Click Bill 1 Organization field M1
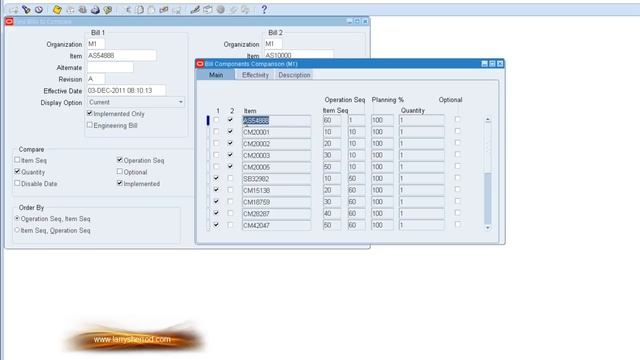Image resolution: width=640 pixels, height=360 pixels. [96, 44]
